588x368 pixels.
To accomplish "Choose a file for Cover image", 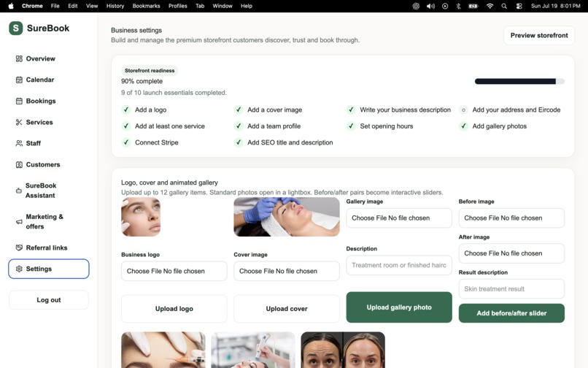I will click(287, 271).
